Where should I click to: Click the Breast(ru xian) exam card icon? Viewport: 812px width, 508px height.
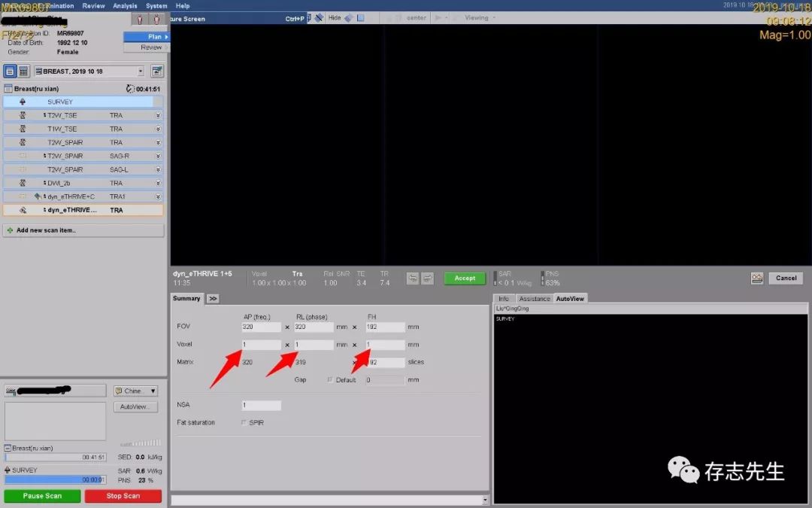pyautogui.click(x=8, y=89)
